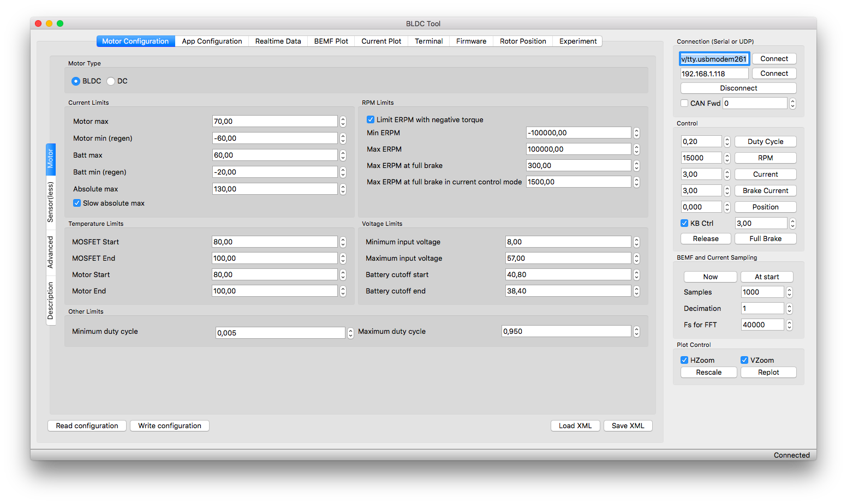Adjust the Minimum duty cycle stepper
Screen dimensions: 847x504
[x=350, y=333]
